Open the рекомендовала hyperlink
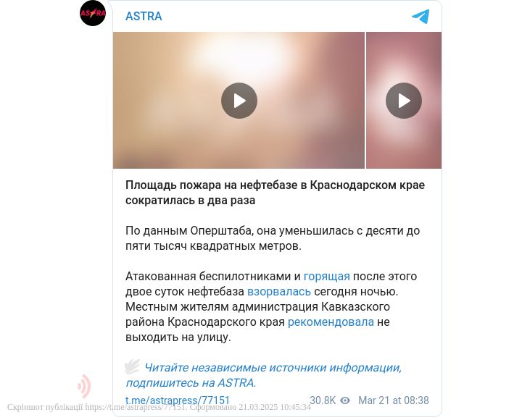The width and height of the screenshot is (522, 420). click(x=331, y=322)
